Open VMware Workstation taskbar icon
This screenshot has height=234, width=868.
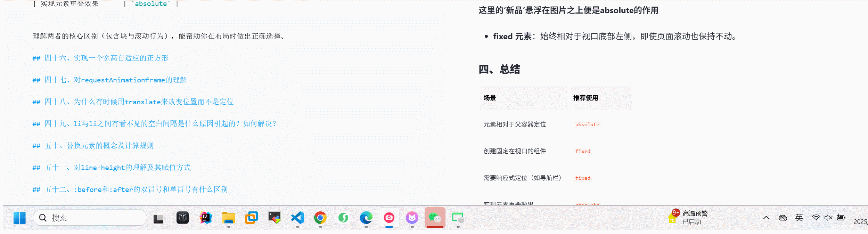252,218
